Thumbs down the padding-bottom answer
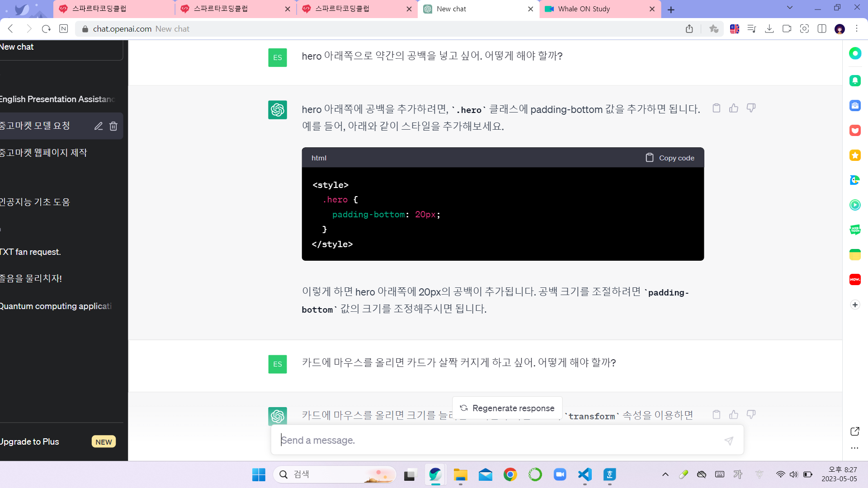Viewport: 868px width, 488px height. point(751,108)
